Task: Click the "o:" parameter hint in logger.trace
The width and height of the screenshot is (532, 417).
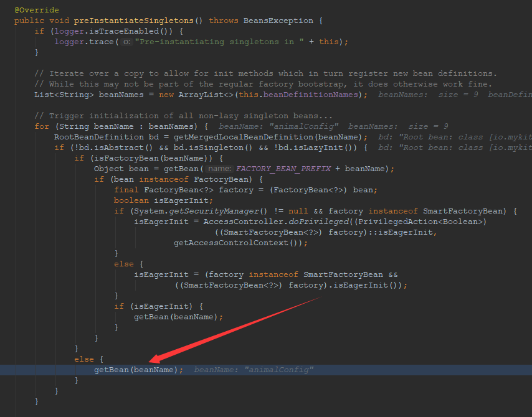Action: point(126,42)
